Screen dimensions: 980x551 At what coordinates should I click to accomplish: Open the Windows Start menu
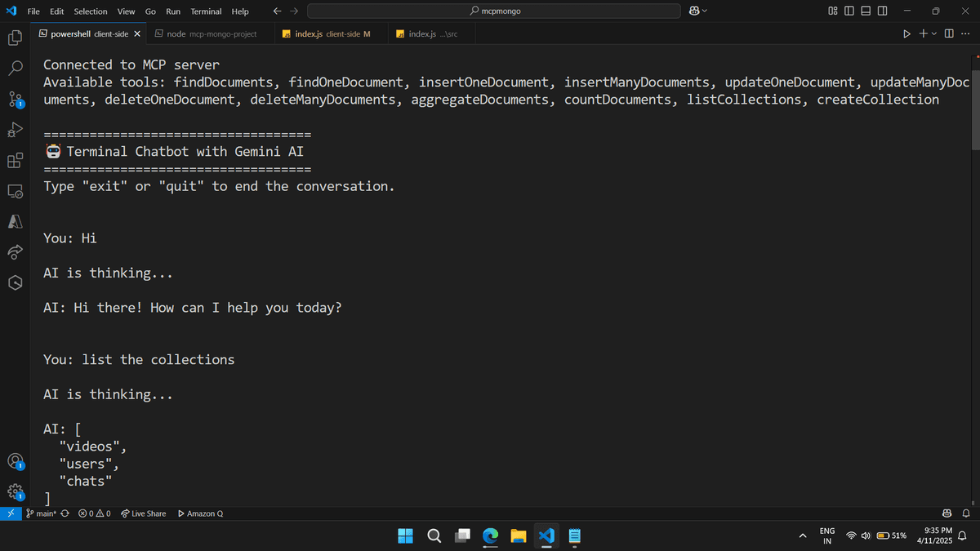point(406,536)
